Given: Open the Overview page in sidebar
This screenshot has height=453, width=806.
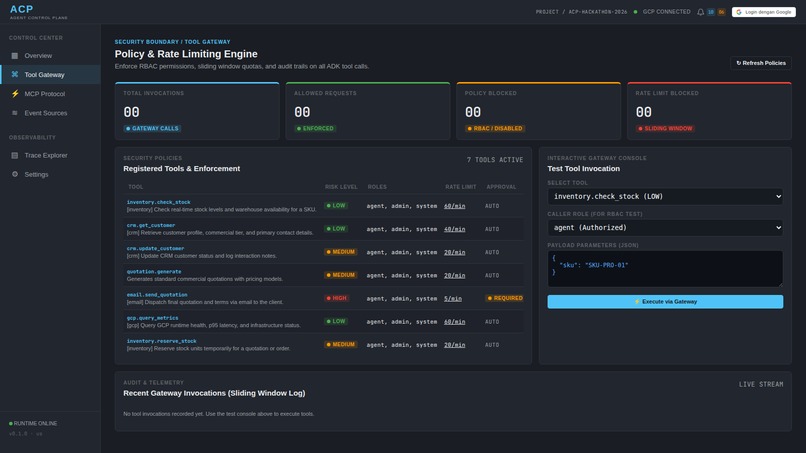Looking at the screenshot, I should (50, 56).
